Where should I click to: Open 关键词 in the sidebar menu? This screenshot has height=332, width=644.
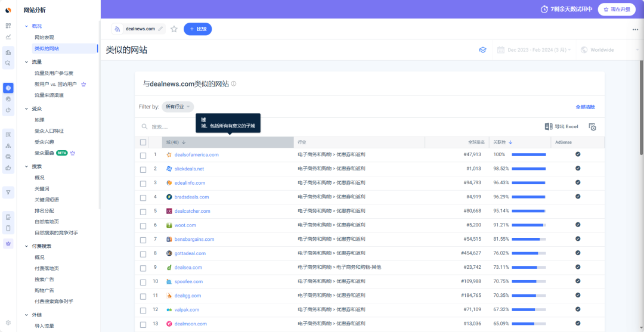coord(42,188)
